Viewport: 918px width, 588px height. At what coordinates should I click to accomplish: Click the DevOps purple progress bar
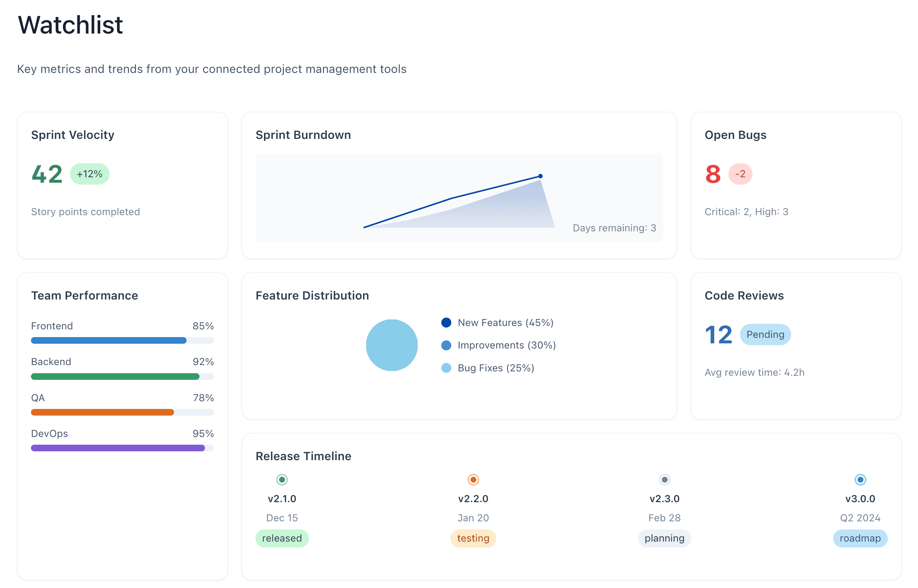pyautogui.click(x=118, y=448)
